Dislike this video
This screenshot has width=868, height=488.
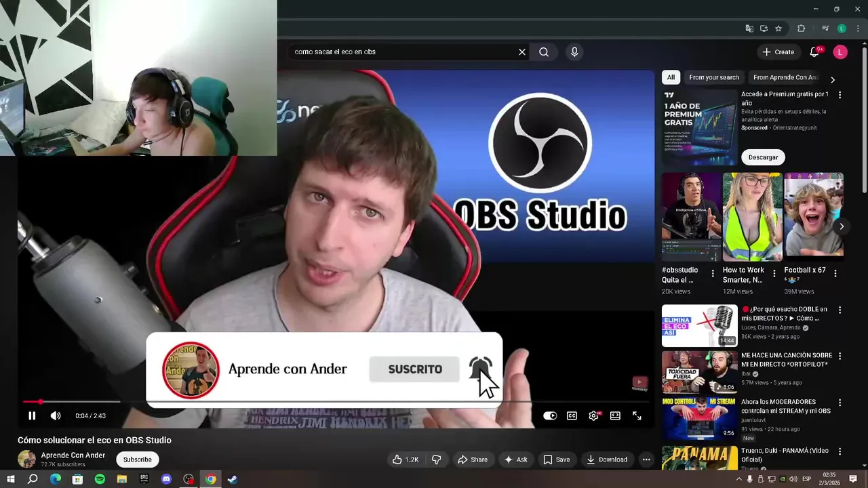point(437,460)
